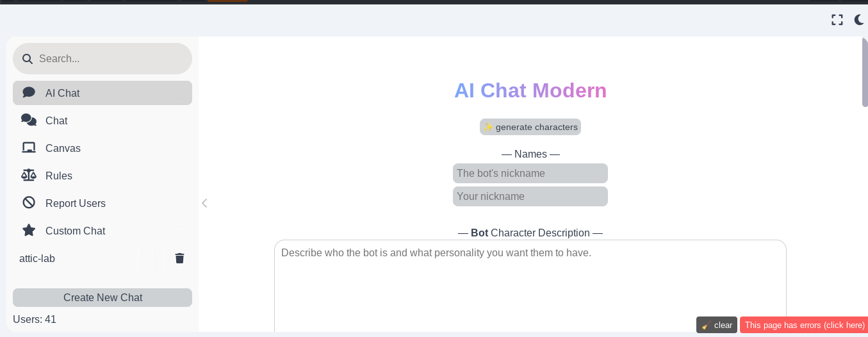This screenshot has width=868, height=337.
Task: Click the Canvas laptop icon
Action: point(29,148)
